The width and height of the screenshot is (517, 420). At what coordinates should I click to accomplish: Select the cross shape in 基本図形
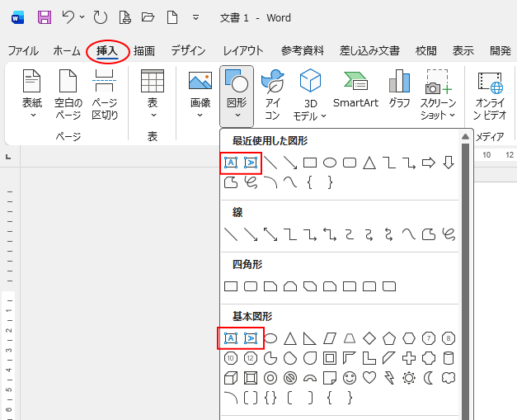tap(409, 358)
